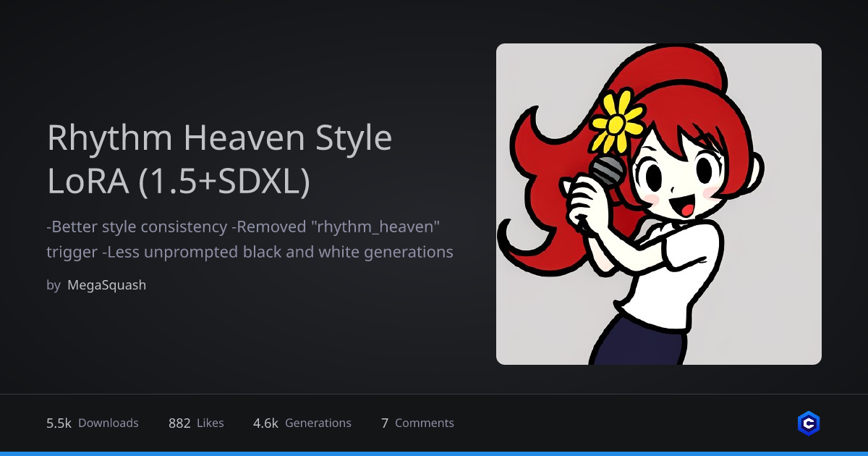Click the 5.5k download count

click(59, 423)
